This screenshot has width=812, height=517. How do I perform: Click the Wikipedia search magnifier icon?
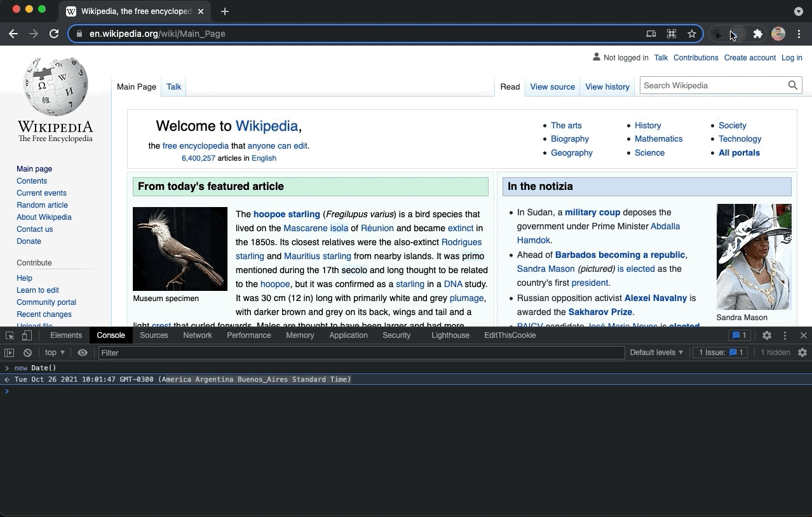792,86
